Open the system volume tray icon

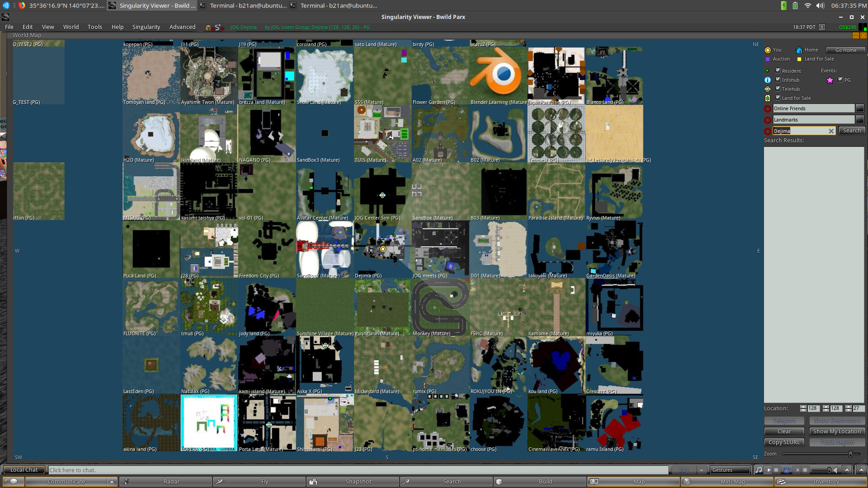[x=820, y=5]
